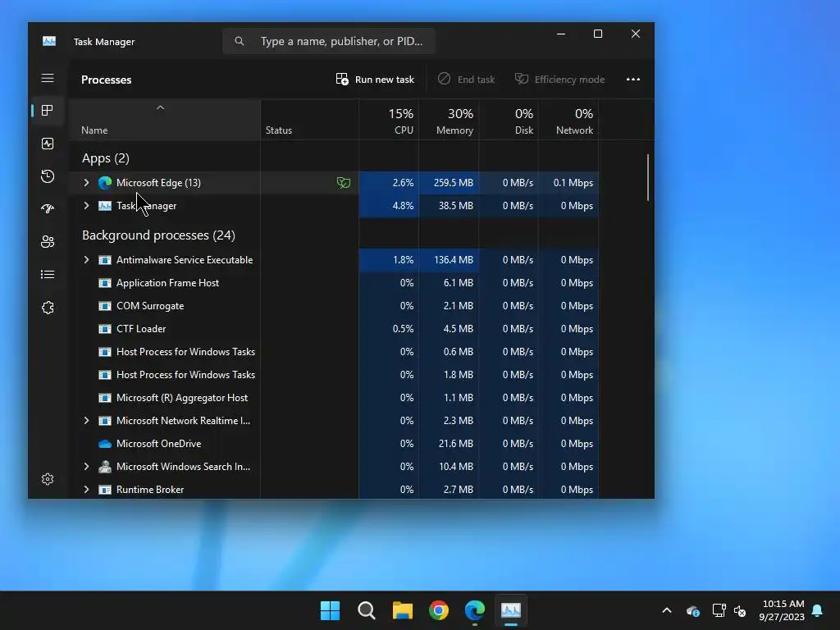The width and height of the screenshot is (840, 630).
Task: Expand Microsoft Windows Search Indexer row
Action: coord(86,467)
